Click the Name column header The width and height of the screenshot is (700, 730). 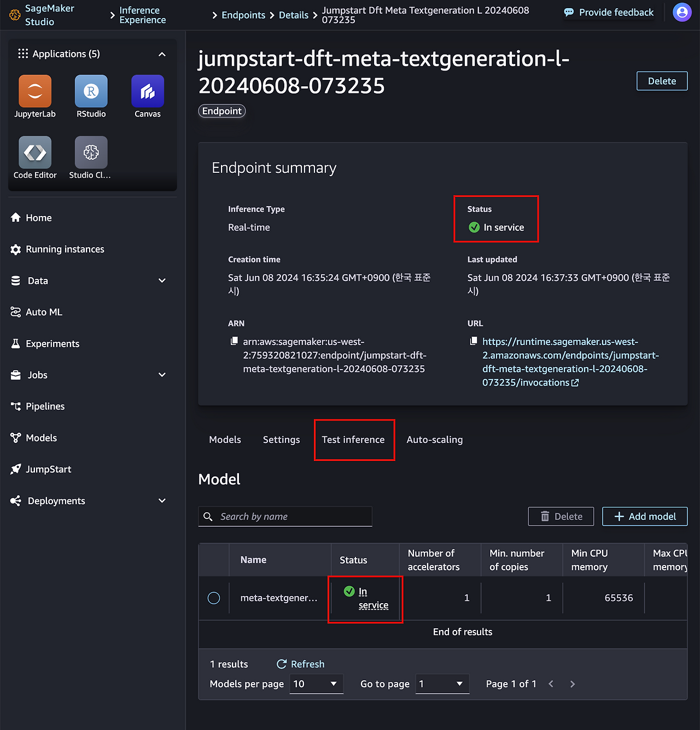(253, 560)
